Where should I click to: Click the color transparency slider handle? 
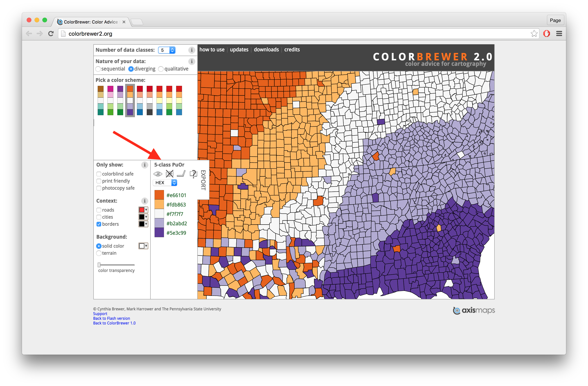99,265
